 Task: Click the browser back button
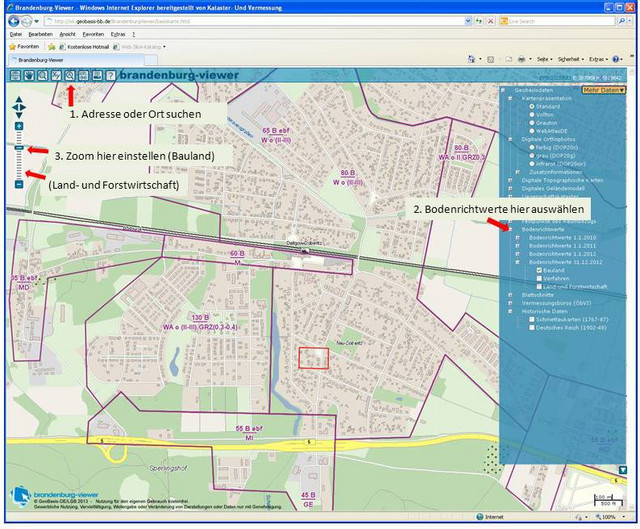pos(14,20)
